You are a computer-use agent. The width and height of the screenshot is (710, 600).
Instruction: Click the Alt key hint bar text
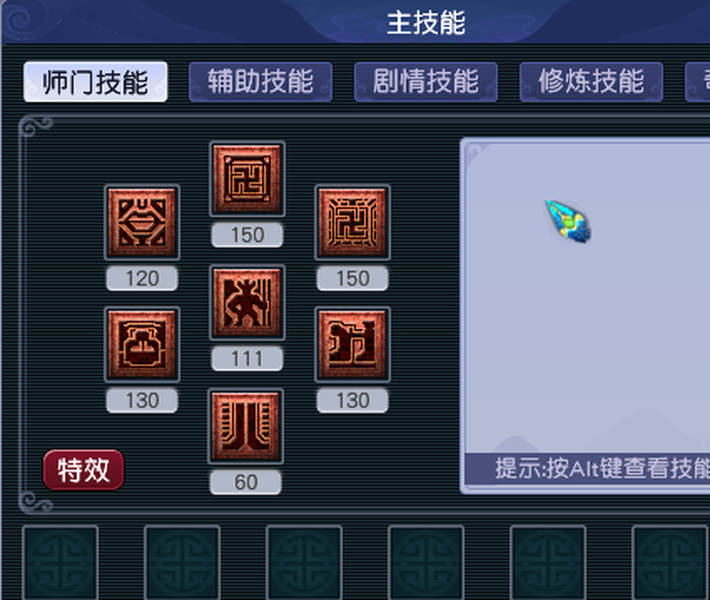[602, 468]
